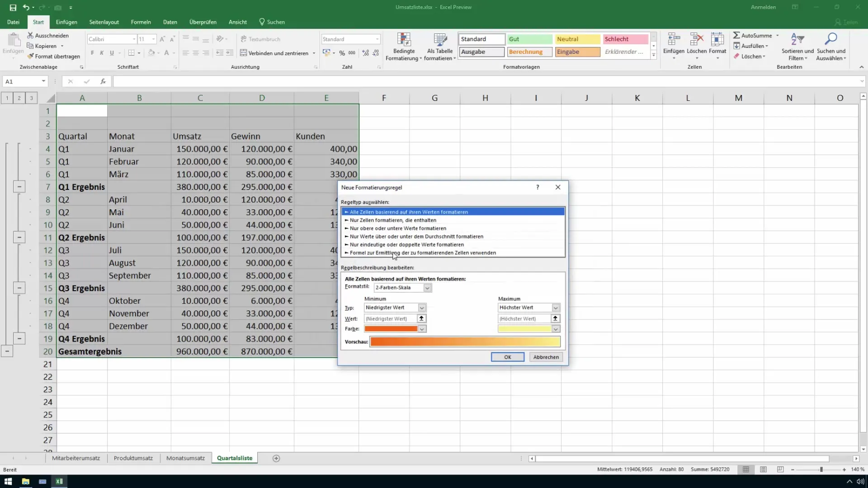Open Suchen und Auswählen

(x=831, y=47)
